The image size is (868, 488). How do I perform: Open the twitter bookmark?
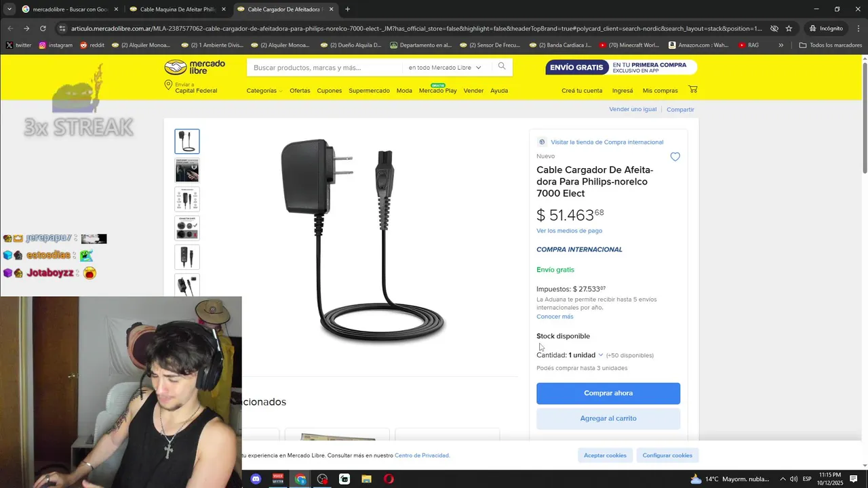(x=19, y=45)
